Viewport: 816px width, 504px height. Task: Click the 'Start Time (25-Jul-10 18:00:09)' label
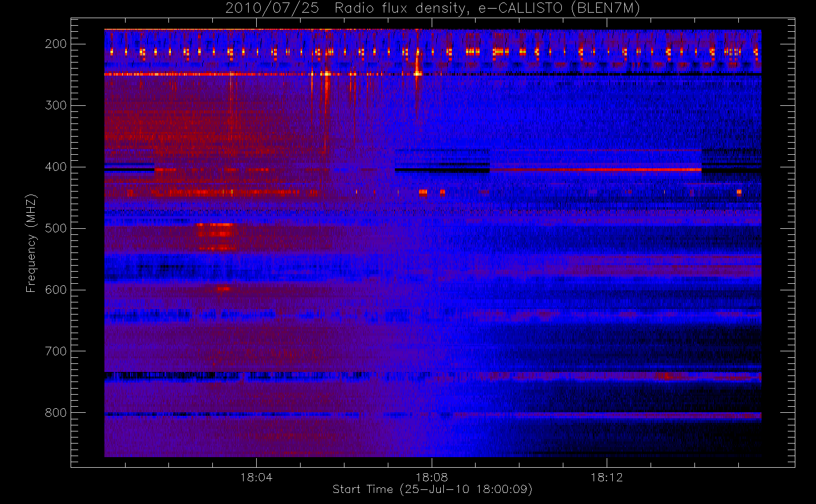click(x=432, y=489)
